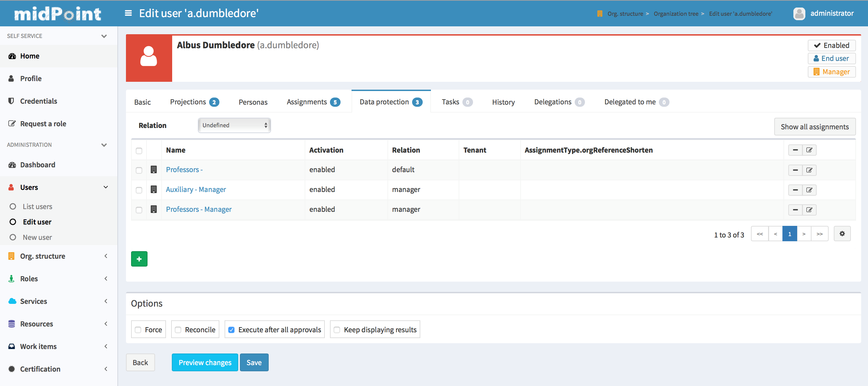868x386 pixels.
Task: Click the header row edit icon
Action: pos(809,150)
